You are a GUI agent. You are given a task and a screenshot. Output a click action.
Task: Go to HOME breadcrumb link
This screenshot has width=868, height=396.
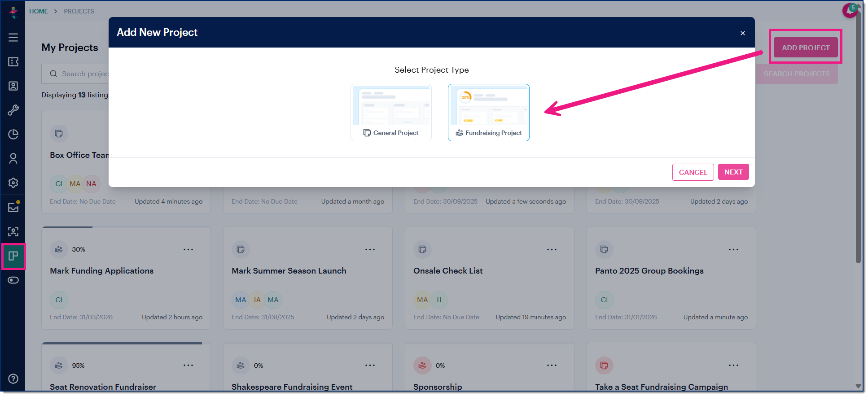click(39, 11)
